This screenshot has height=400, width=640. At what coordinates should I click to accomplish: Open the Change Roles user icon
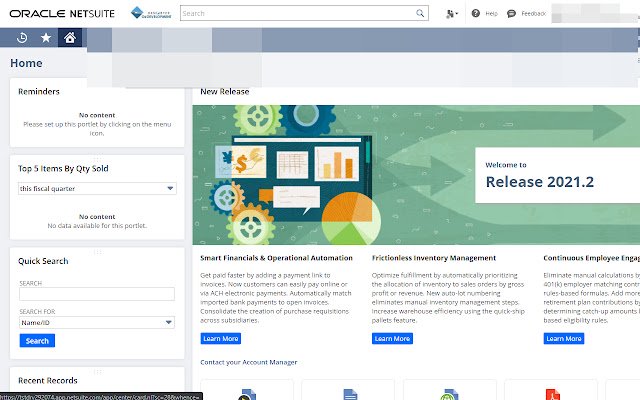pyautogui.click(x=451, y=14)
